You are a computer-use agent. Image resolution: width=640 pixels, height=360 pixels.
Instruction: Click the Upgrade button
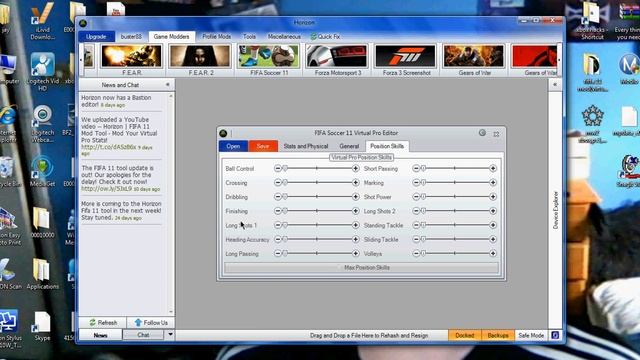pyautogui.click(x=96, y=37)
